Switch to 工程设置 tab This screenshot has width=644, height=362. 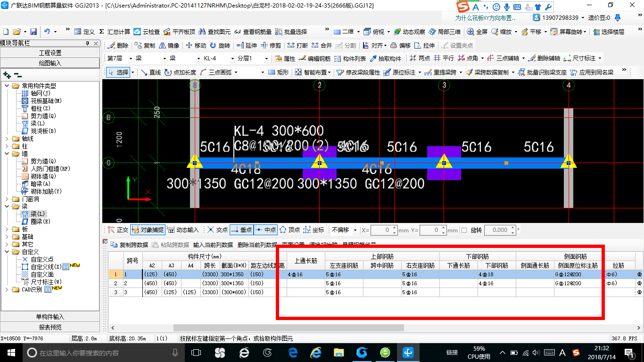pyautogui.click(x=50, y=53)
